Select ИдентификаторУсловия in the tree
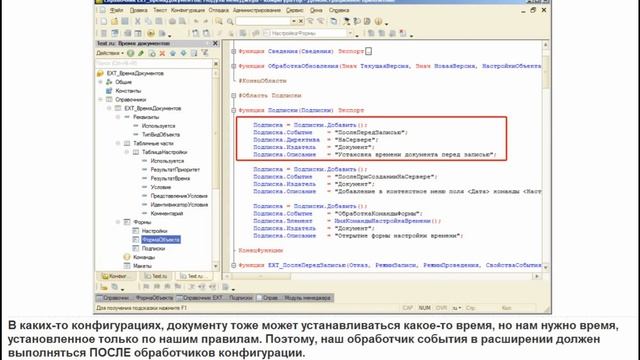This screenshot has height=360, width=640. coord(179,205)
